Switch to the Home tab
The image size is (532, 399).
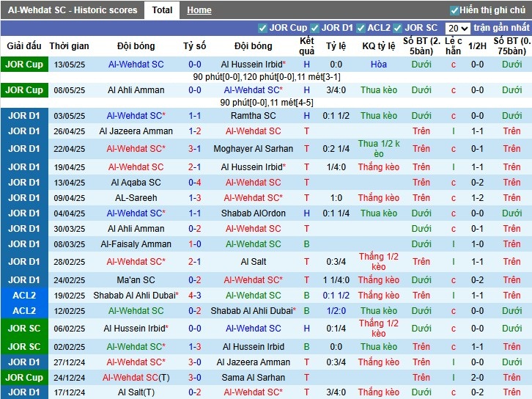[x=199, y=10]
